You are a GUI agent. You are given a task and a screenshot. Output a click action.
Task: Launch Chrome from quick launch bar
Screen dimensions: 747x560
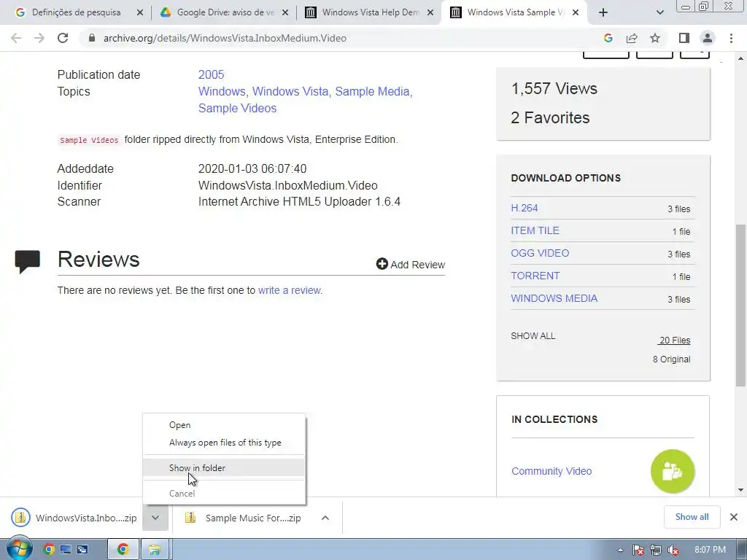[49, 550]
